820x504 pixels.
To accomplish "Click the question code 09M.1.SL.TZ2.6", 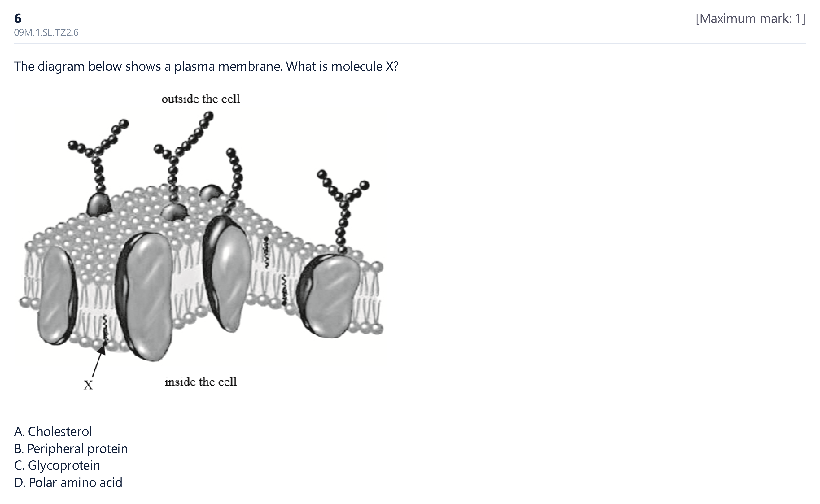I will (46, 33).
